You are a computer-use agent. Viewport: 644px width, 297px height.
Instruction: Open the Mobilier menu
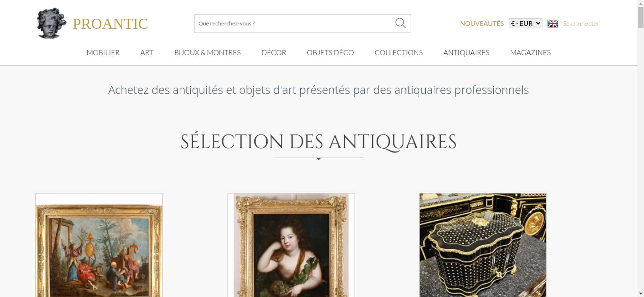pos(103,52)
